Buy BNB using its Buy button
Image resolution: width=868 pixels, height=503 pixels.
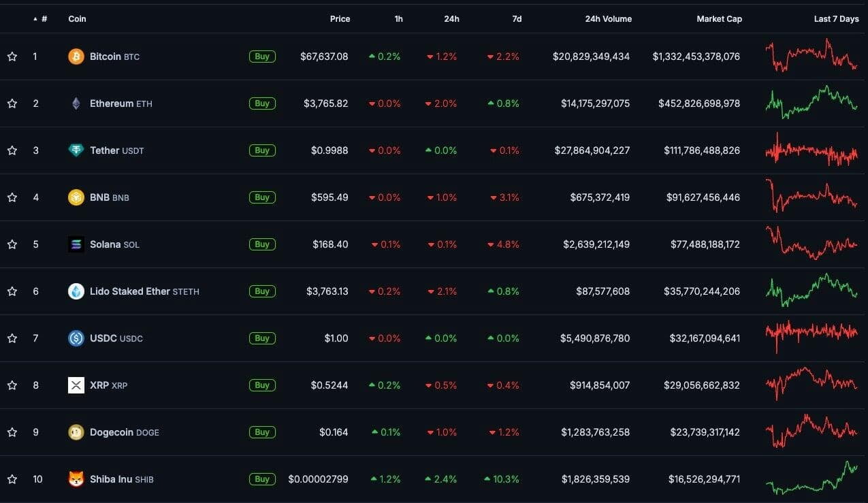262,197
